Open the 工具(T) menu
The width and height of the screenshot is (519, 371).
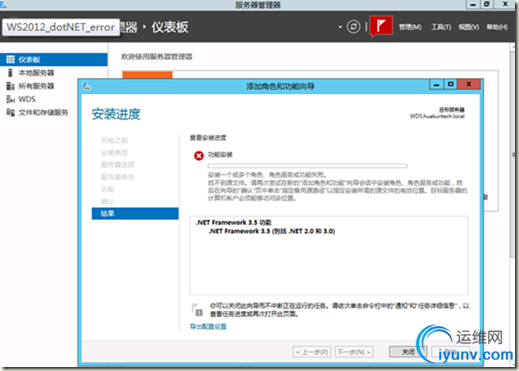pyautogui.click(x=441, y=27)
